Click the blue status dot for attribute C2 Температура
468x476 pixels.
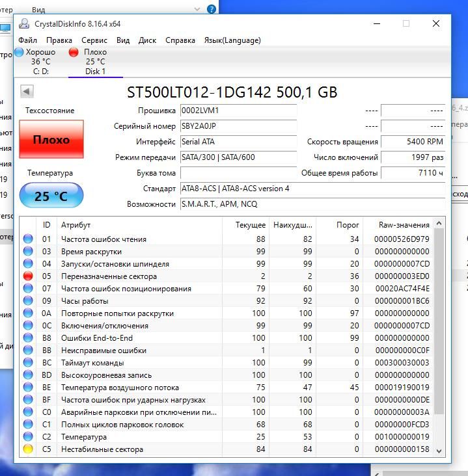(x=28, y=437)
